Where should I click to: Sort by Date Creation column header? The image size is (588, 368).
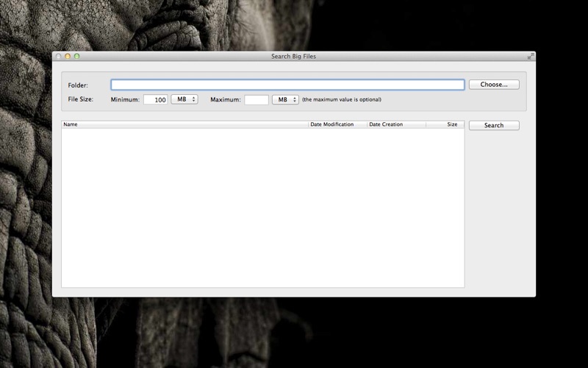tap(396, 124)
